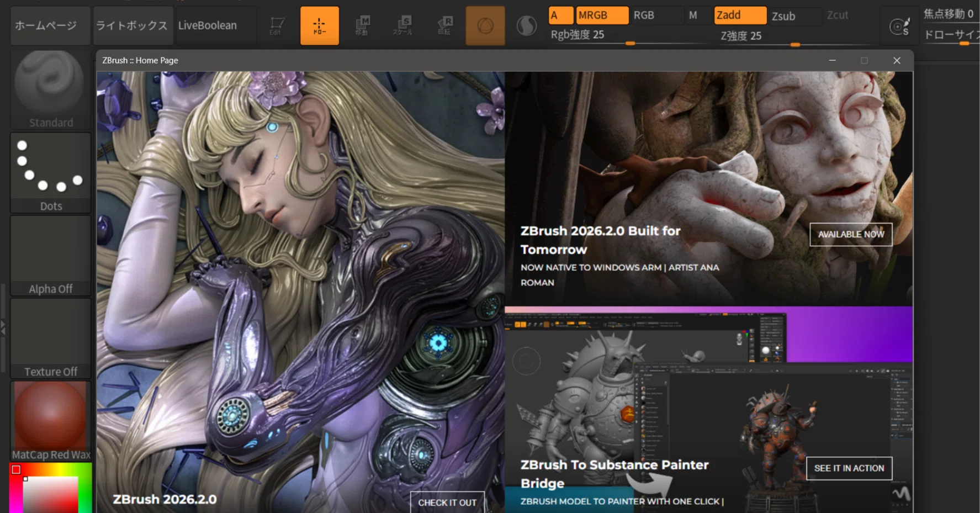Viewport: 980px width, 513px height.
Task: Click the left tray divider arrow
Action: click(x=3, y=329)
